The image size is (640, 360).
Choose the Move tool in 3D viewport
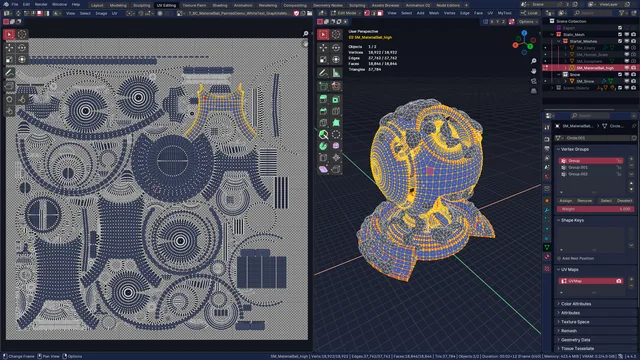(323, 47)
